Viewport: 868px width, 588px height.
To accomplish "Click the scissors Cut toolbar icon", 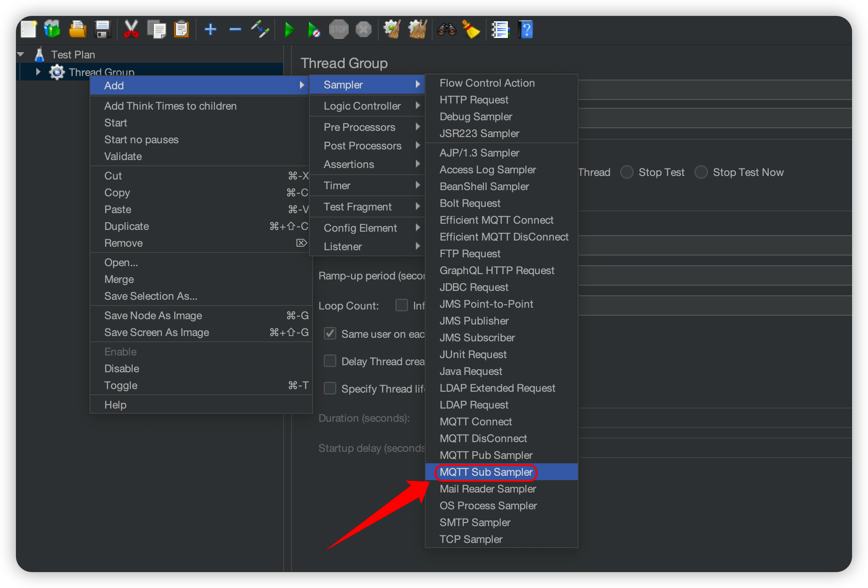I will point(131,30).
